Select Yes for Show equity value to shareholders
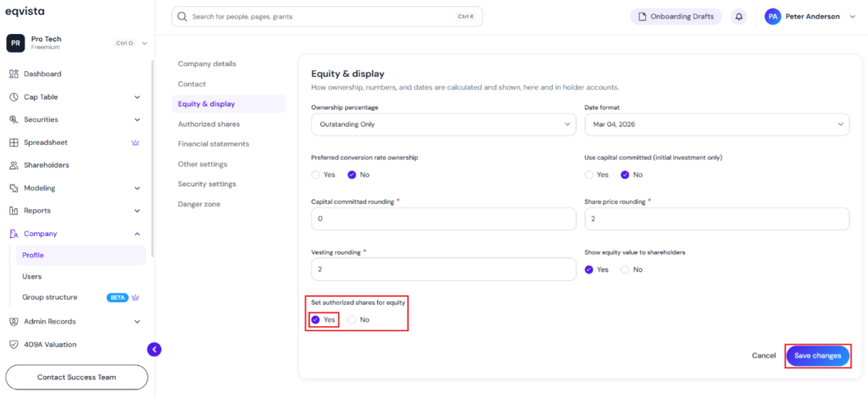Image resolution: width=868 pixels, height=398 pixels. pos(589,270)
